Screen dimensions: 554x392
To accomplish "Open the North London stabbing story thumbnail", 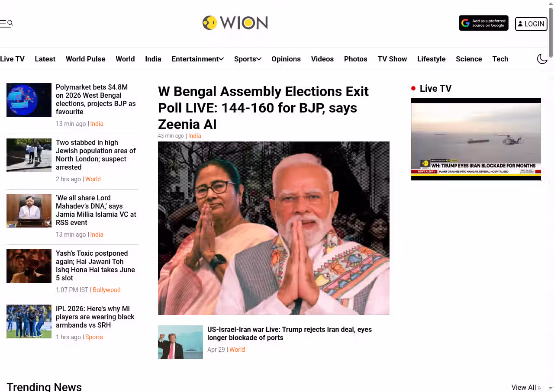I will (29, 155).
